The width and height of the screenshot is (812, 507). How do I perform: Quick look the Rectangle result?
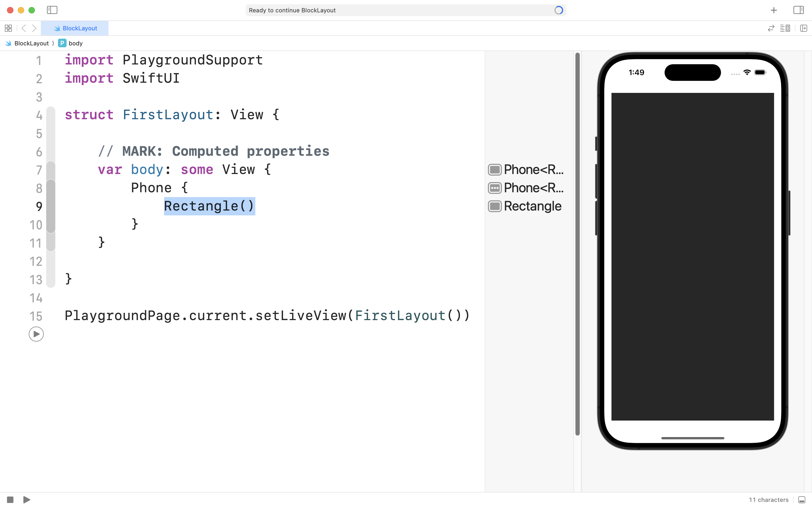click(495, 206)
